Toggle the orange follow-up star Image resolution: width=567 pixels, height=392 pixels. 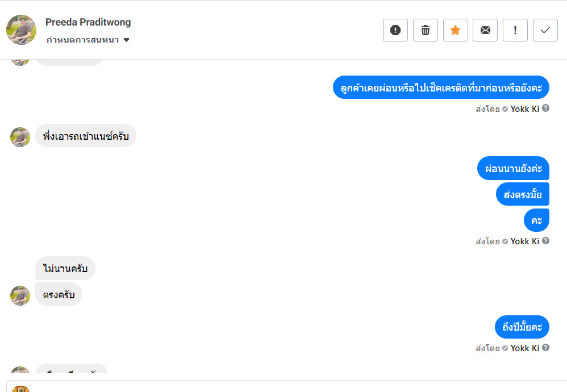coord(455,30)
